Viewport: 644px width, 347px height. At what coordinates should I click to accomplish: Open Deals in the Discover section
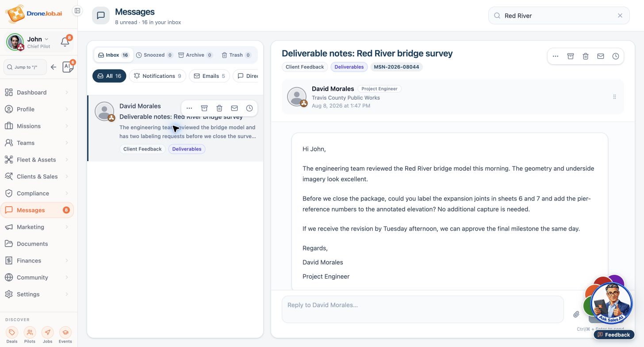12,335
